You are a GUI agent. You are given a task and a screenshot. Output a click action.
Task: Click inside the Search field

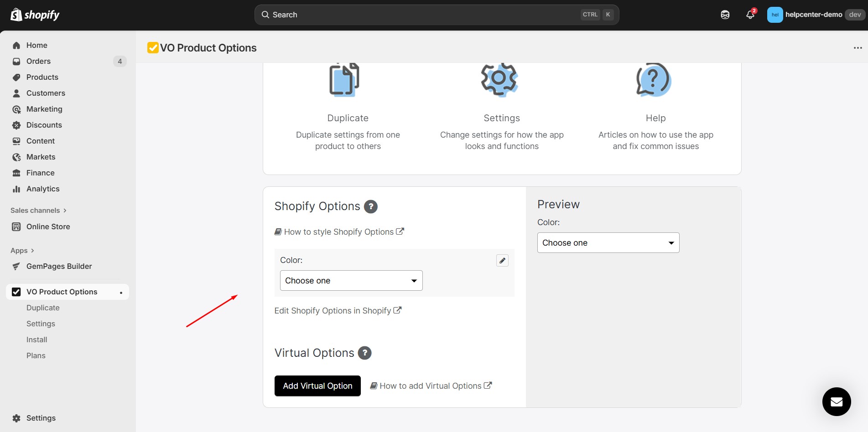click(x=411, y=14)
